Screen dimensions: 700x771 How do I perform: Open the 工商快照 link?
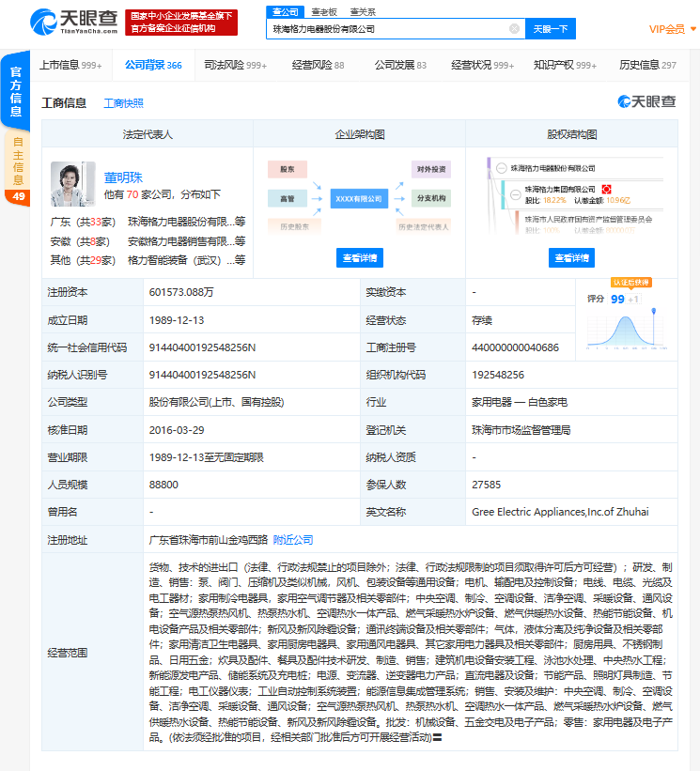coord(123,103)
